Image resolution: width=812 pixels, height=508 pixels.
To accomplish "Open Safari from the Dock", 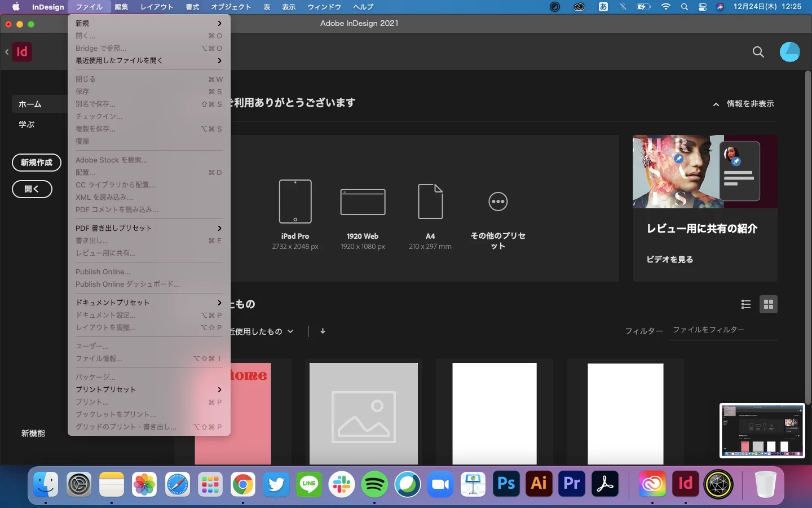I will (177, 484).
